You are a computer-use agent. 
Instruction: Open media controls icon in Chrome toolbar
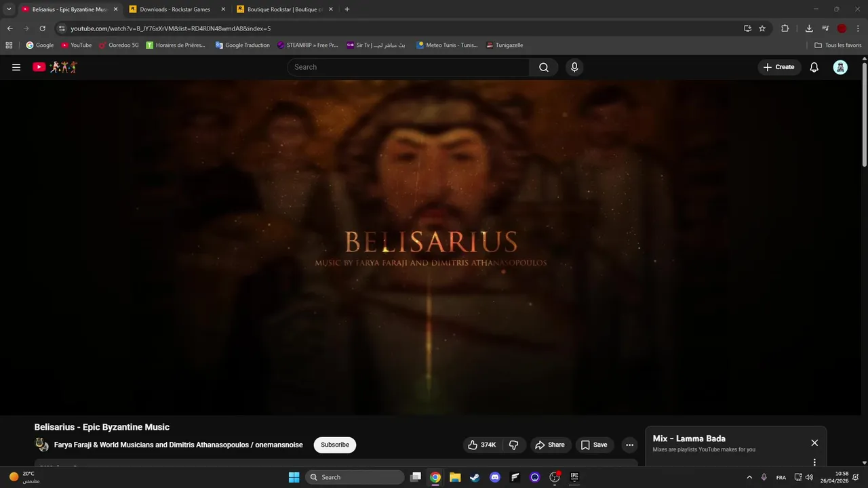tap(825, 28)
